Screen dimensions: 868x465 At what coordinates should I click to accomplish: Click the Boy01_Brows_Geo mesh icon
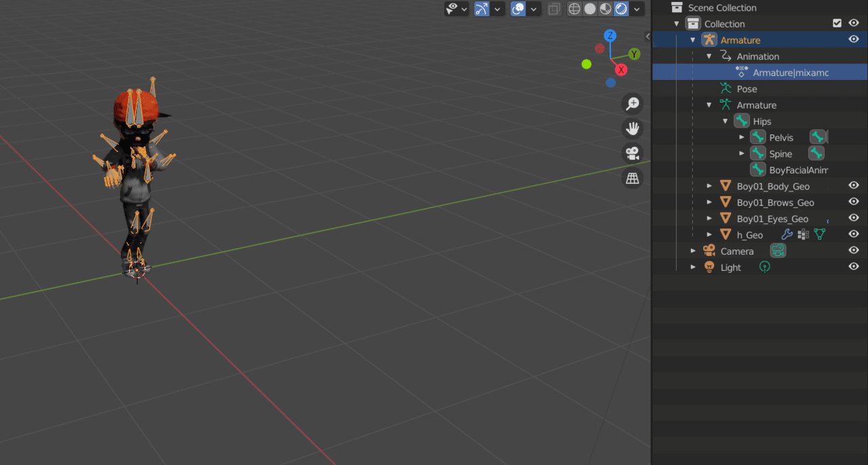coord(726,202)
